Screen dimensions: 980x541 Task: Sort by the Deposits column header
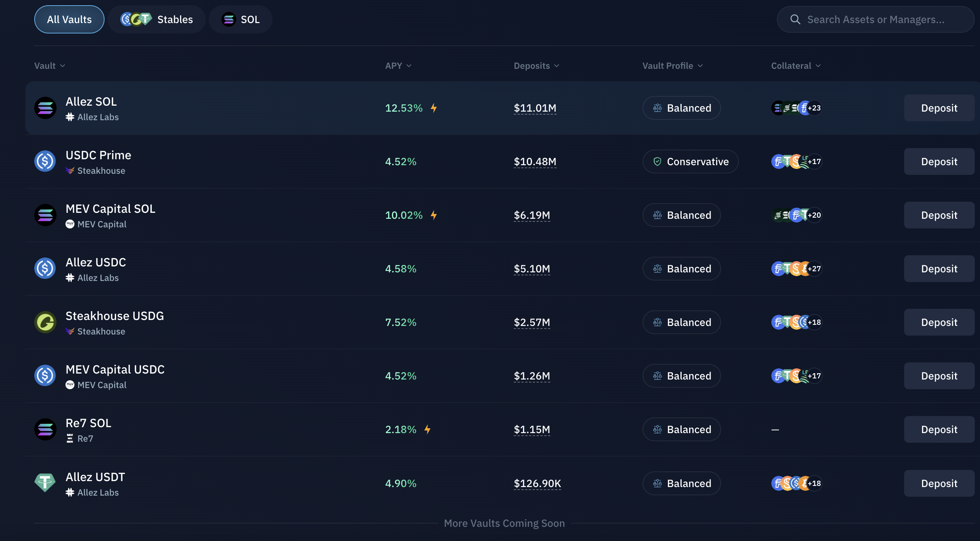(537, 66)
